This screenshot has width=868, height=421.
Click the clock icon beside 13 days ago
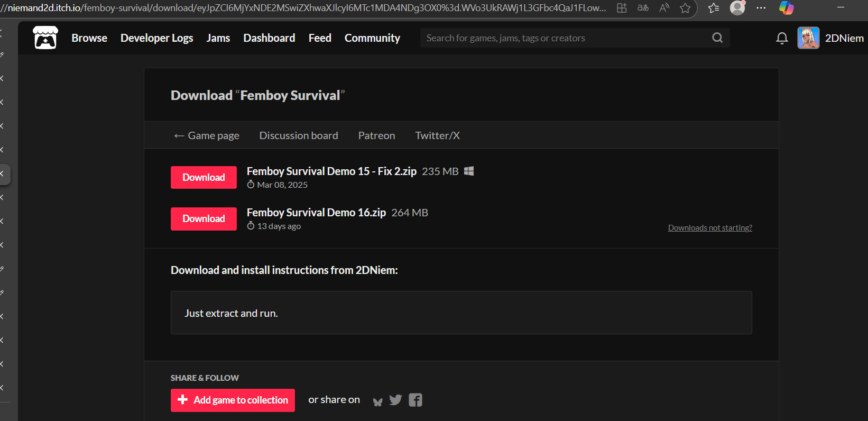point(251,226)
